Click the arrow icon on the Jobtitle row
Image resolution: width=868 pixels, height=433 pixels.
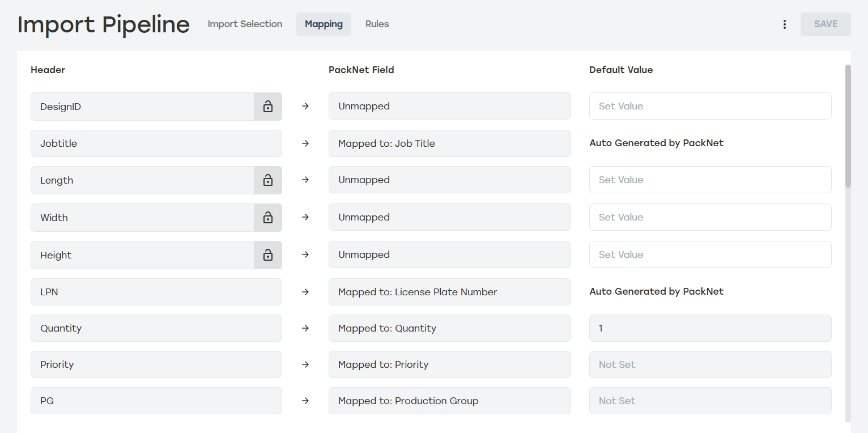(x=305, y=143)
